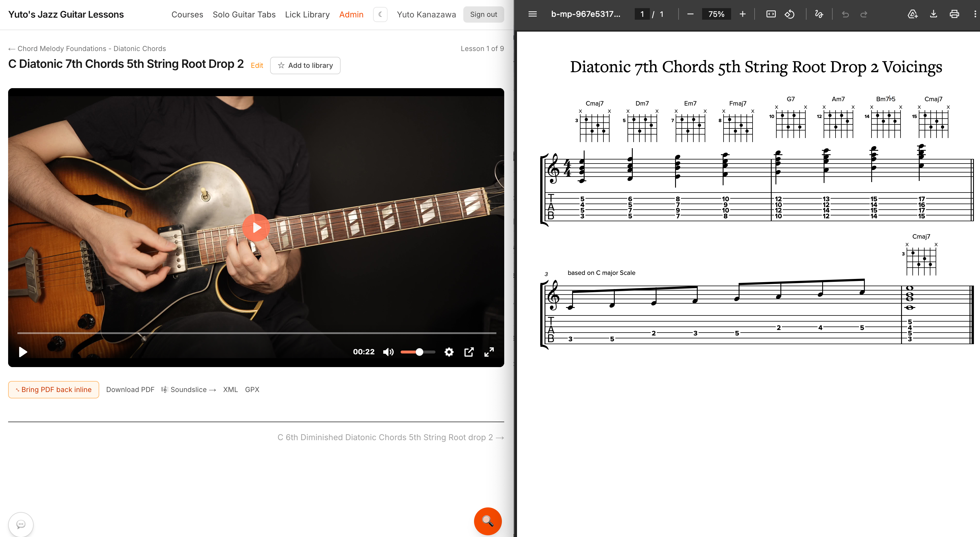
Task: Click the 'based on C major Scale' text
Action: [x=601, y=273]
